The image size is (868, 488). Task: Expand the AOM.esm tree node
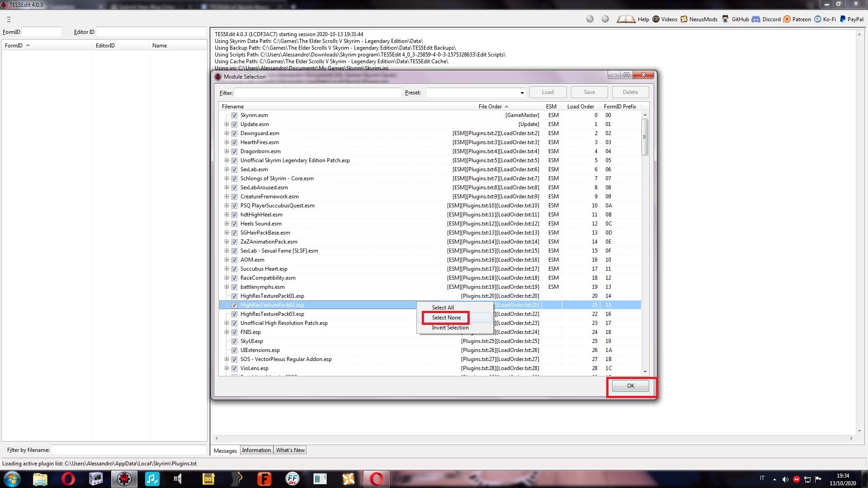[226, 260]
